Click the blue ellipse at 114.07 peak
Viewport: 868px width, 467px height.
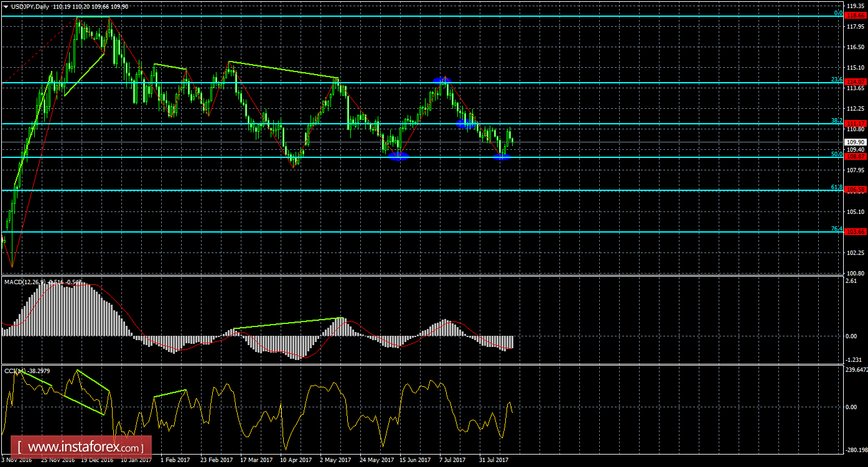[x=442, y=80]
